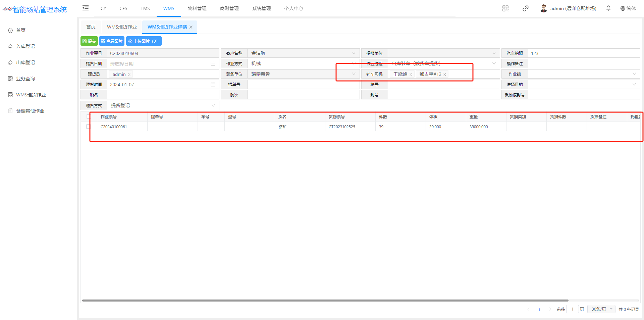Click the green 提交 button
Viewport: 644px width, 320px height.
(x=89, y=41)
